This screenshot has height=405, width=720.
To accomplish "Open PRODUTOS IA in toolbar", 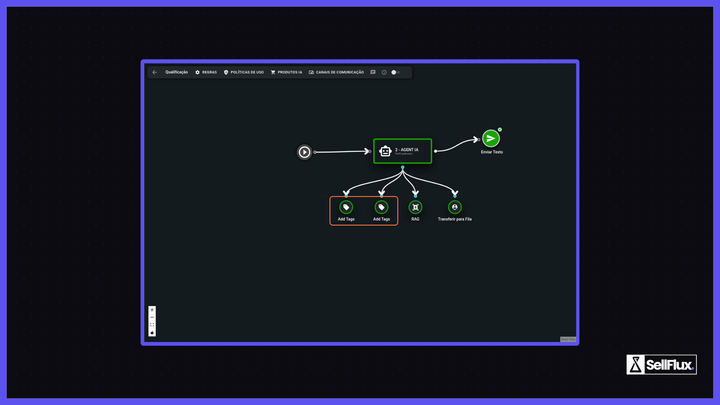I will pos(287,73).
